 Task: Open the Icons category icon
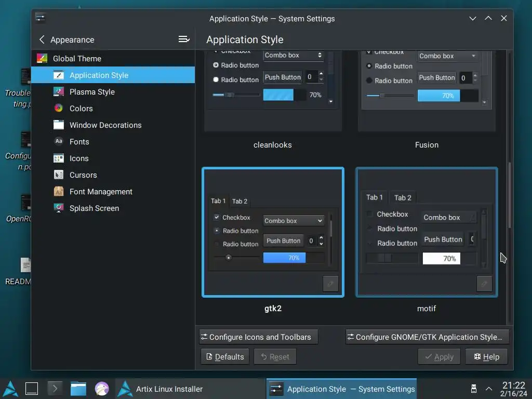(x=58, y=158)
